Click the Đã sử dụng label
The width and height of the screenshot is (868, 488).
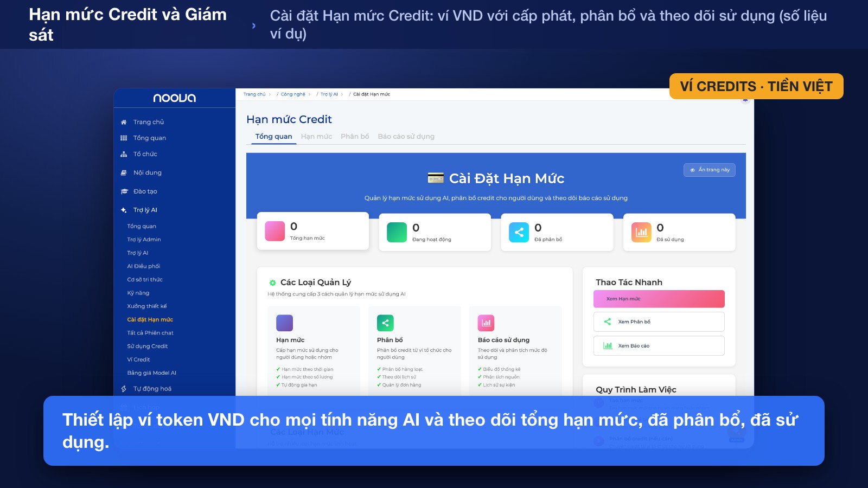pyautogui.click(x=671, y=240)
